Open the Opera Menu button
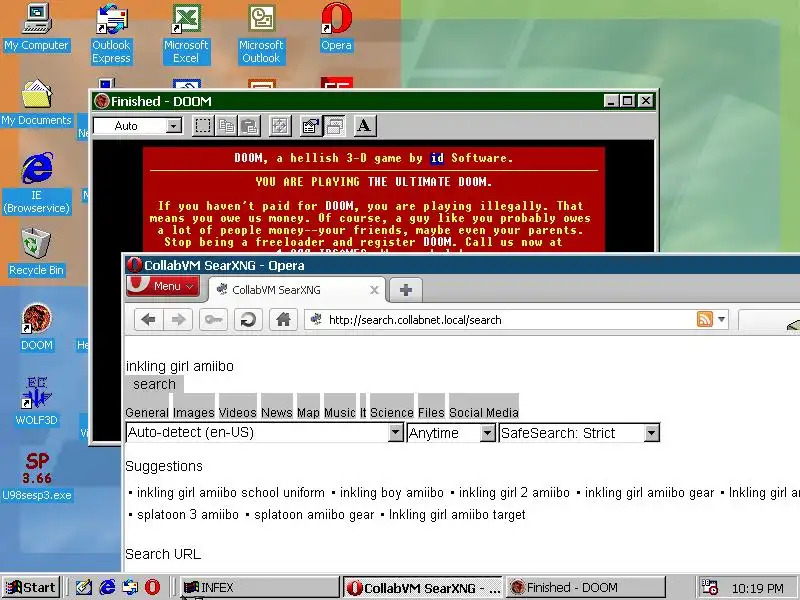Image resolution: width=800 pixels, height=600 pixels. pos(163,286)
